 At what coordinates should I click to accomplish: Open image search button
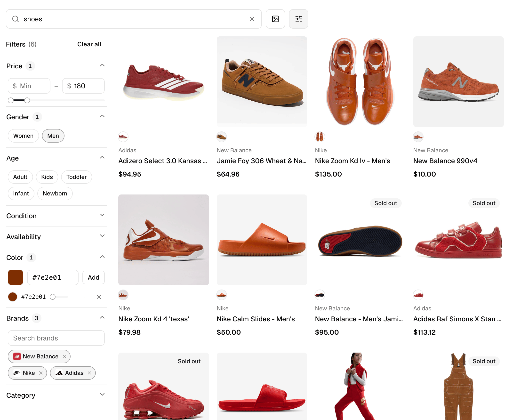tap(275, 19)
